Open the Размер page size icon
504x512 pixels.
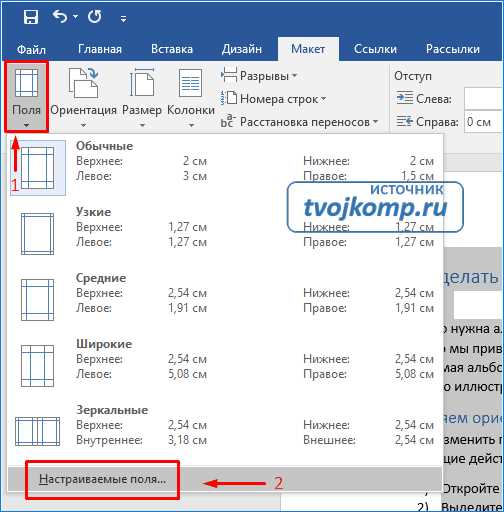point(142,83)
